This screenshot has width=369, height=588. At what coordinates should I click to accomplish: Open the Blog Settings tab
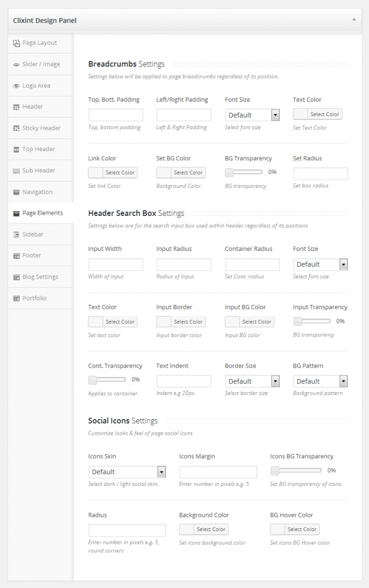[x=40, y=277]
